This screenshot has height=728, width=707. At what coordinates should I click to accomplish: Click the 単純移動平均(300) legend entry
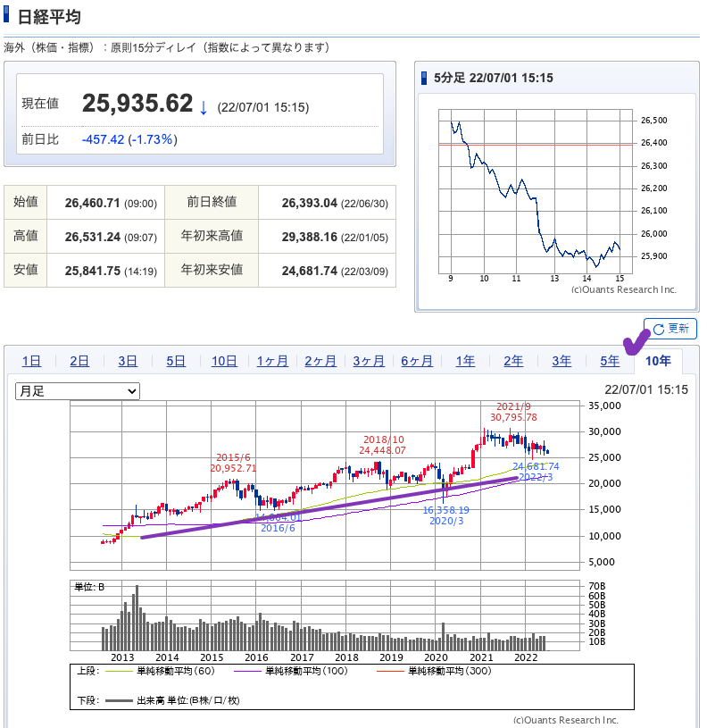coord(434,671)
